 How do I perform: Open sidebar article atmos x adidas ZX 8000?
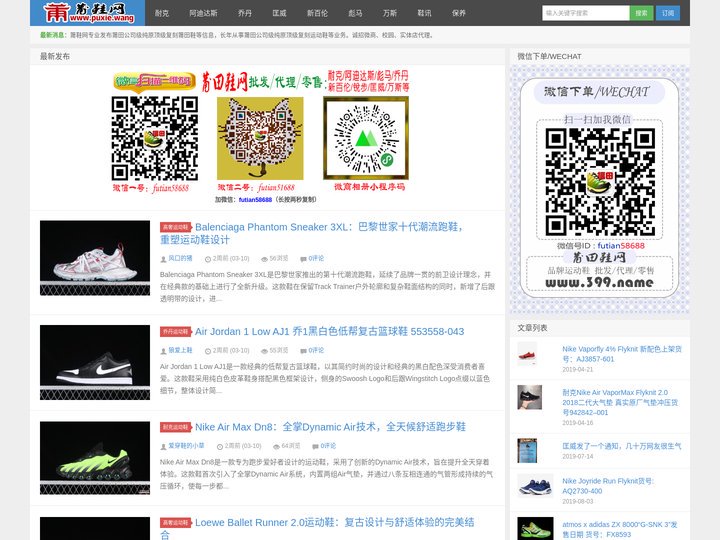click(620, 529)
